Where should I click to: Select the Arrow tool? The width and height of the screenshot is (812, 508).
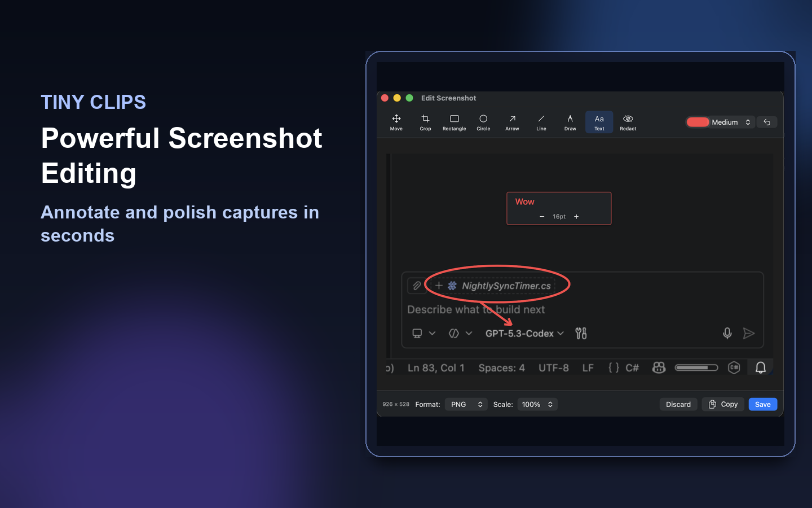pyautogui.click(x=512, y=121)
